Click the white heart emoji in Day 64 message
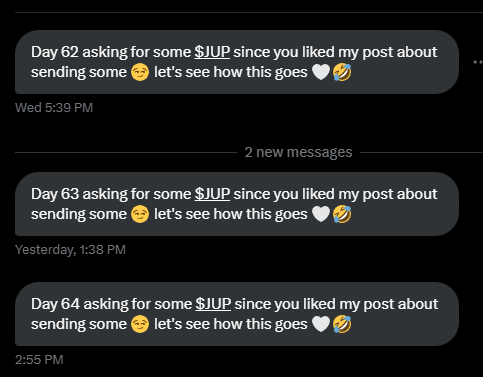 tap(321, 324)
